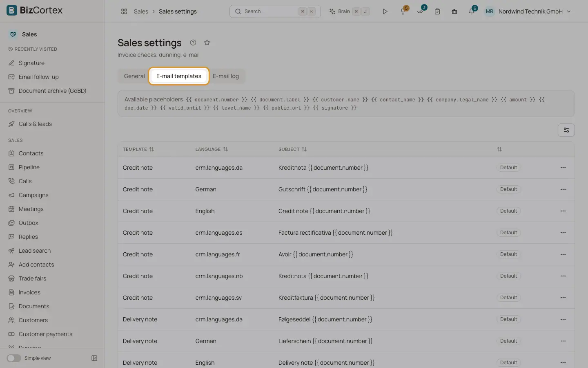Sort by the unlabeled default column
This screenshot has width=588, height=368.
coord(499,149)
